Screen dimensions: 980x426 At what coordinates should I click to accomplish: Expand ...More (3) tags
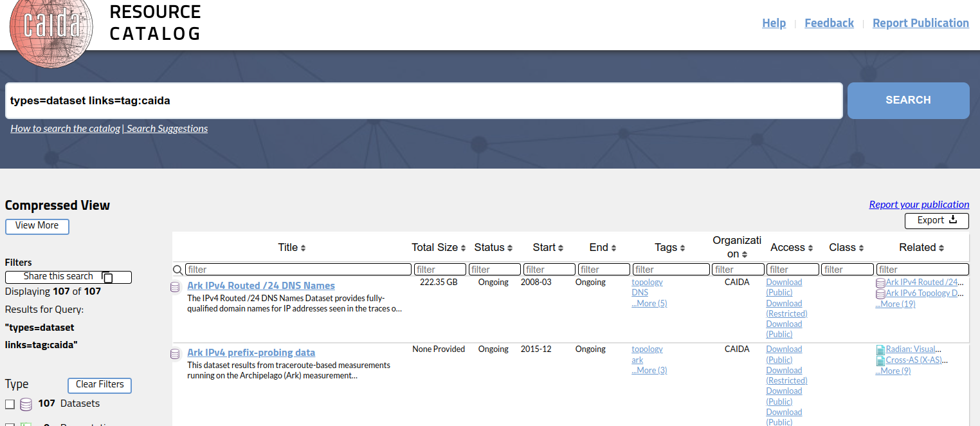(649, 371)
